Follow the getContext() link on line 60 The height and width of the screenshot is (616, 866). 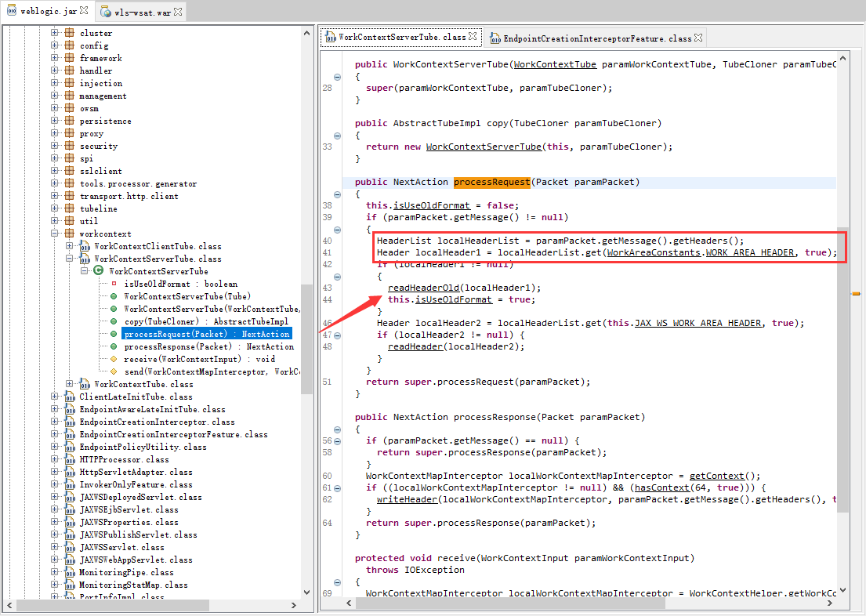click(x=716, y=476)
